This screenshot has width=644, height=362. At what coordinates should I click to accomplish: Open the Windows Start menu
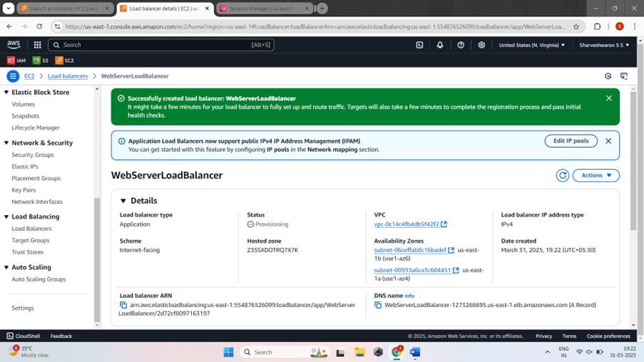(228, 352)
